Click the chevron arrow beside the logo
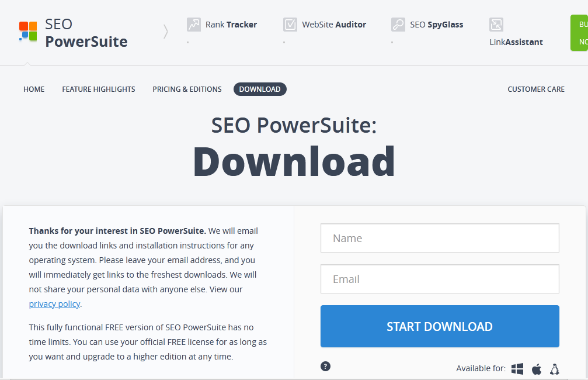Screen dimensions: 588x380 pos(165,32)
